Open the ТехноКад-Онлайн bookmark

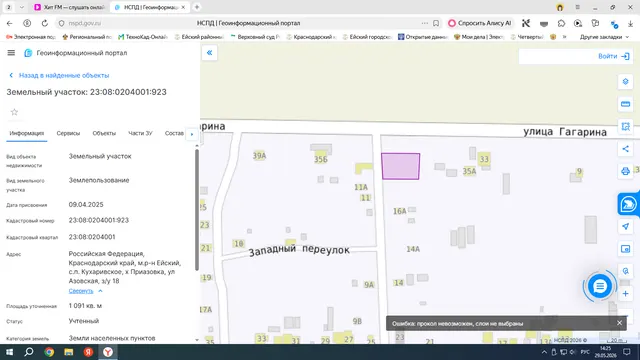tap(143, 37)
